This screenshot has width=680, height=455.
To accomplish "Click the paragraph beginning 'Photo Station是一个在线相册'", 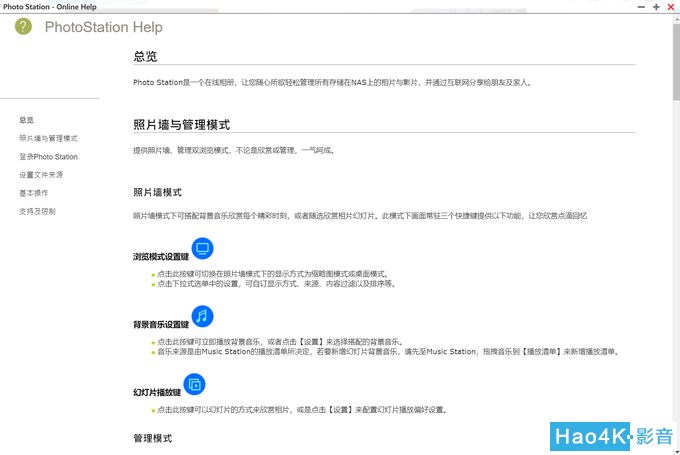I will tap(332, 82).
